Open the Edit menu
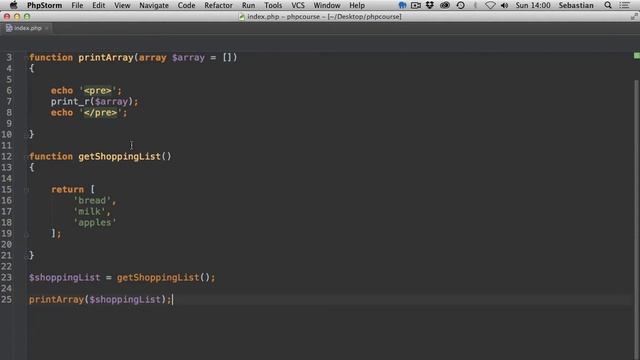This screenshot has width=640, height=360. click(98, 5)
